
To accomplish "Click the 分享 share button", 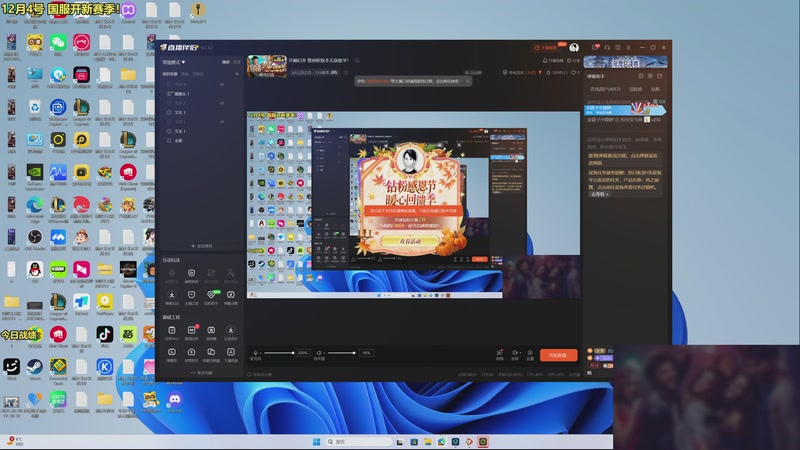I will point(573,61).
